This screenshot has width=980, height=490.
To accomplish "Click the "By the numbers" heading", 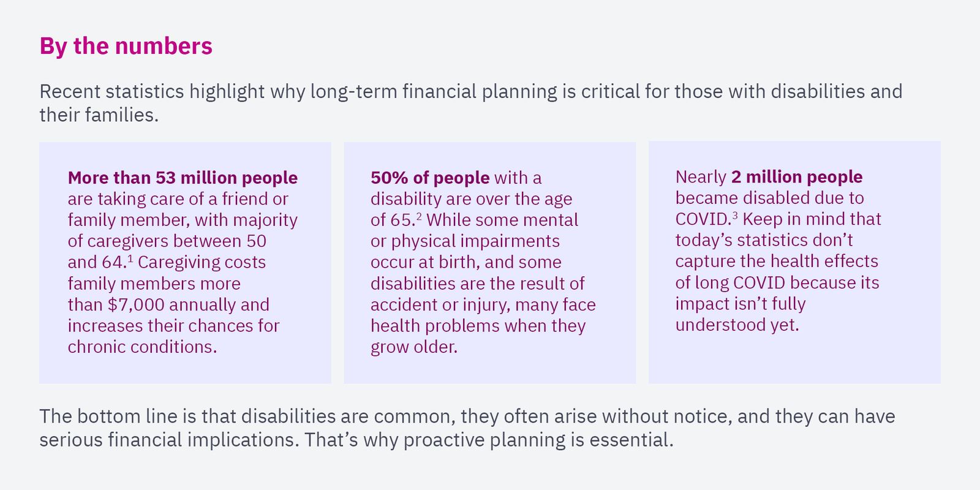I will tap(126, 47).
